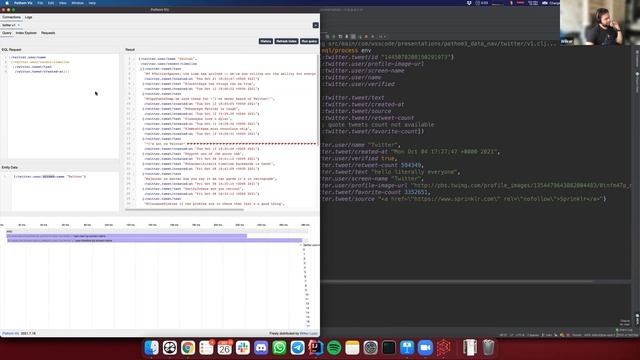The image size is (640, 360).
Task: Click the History button
Action: pyautogui.click(x=266, y=41)
